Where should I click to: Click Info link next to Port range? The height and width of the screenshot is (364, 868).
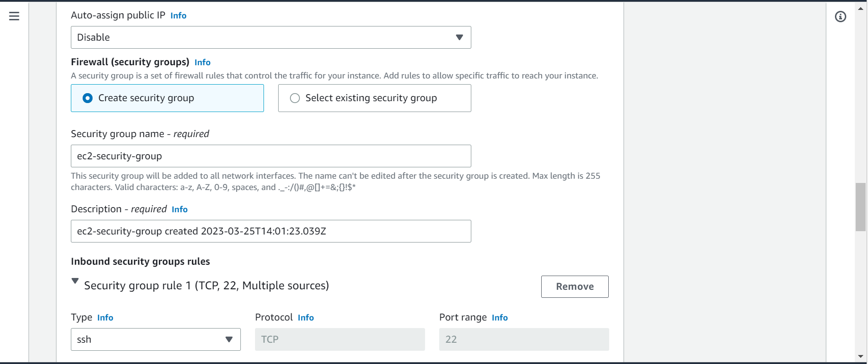[x=500, y=318]
